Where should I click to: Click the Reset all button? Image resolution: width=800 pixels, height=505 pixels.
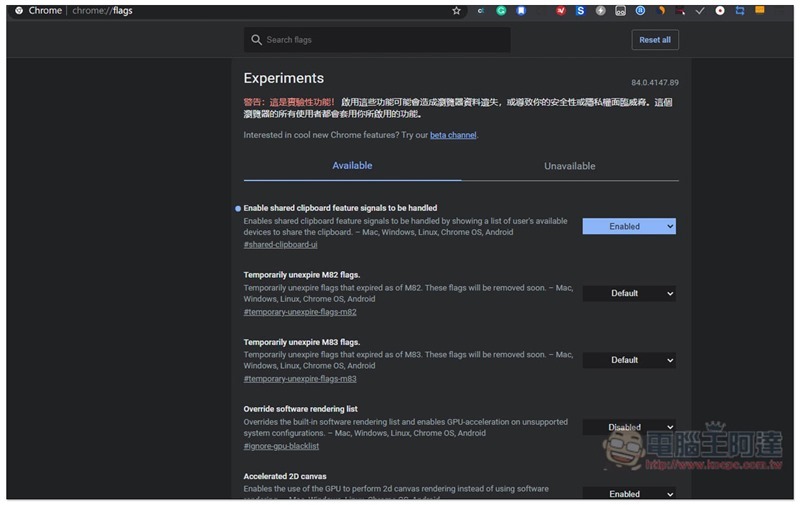(655, 40)
